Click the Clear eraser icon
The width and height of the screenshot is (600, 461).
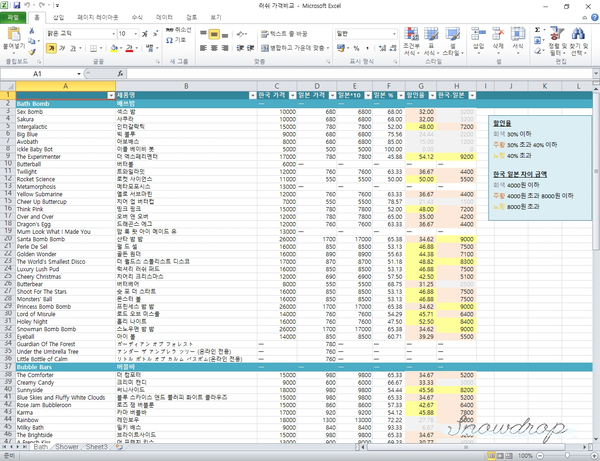pyautogui.click(x=538, y=50)
